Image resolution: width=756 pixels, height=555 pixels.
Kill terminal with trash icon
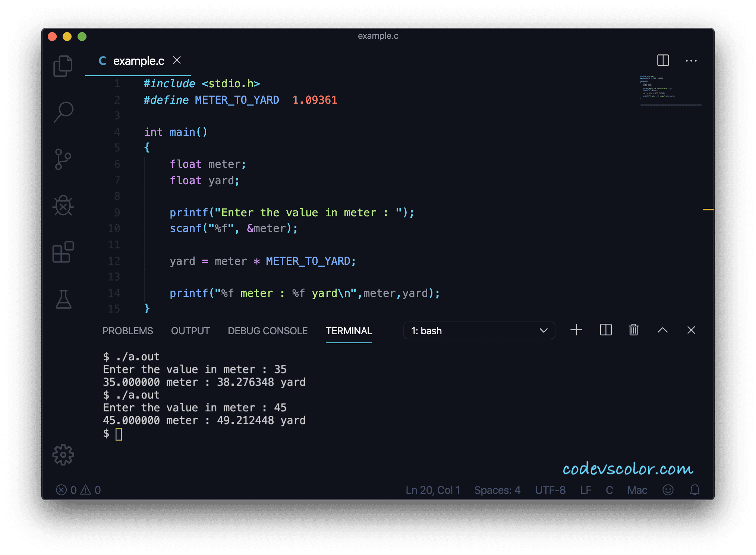[633, 330]
